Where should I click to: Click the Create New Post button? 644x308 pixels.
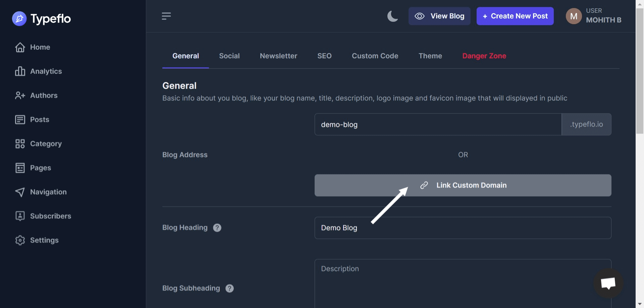(x=515, y=16)
